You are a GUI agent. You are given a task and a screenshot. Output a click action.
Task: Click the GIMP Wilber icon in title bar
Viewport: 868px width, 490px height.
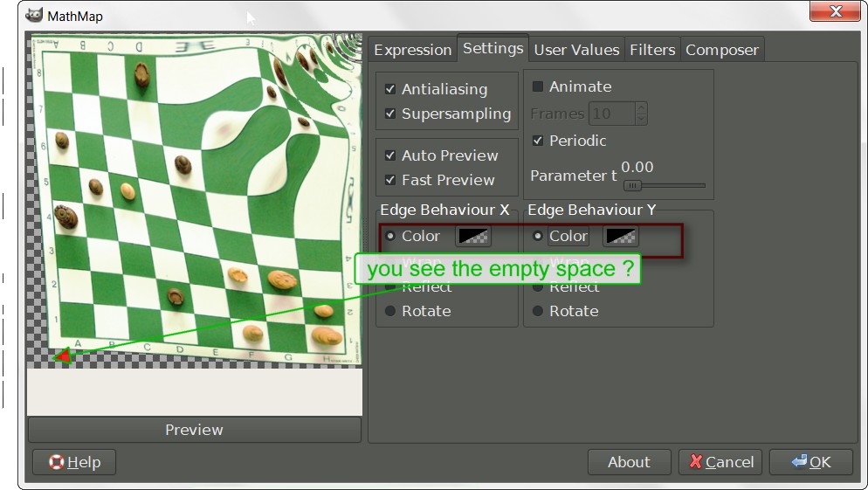pos(34,15)
